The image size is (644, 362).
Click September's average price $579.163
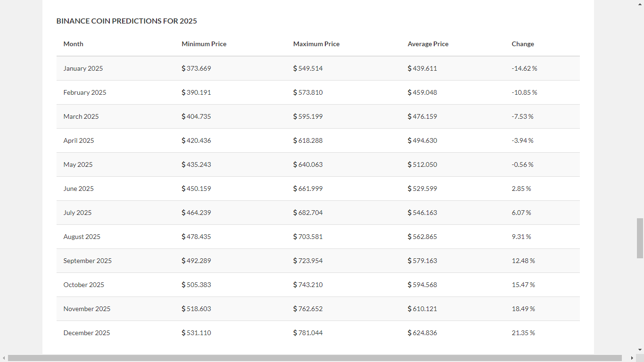coord(422,261)
